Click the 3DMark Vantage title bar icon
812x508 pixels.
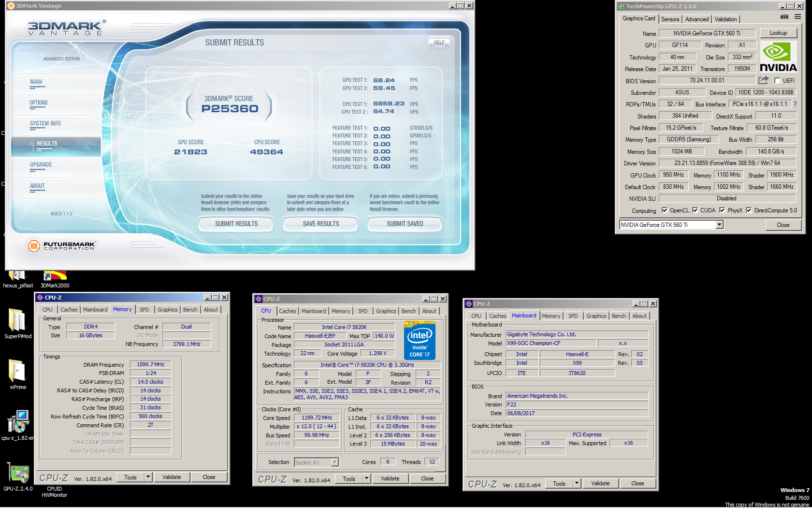[11, 6]
